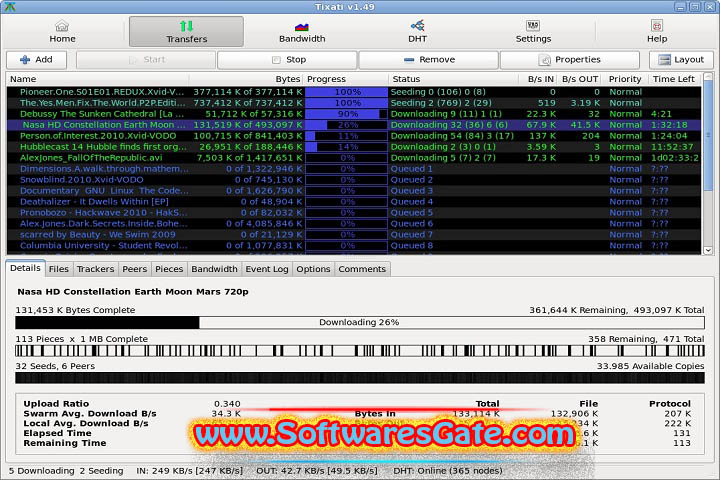Show the Pieces tab
Viewport: 720px width, 480px height.
pos(169,269)
